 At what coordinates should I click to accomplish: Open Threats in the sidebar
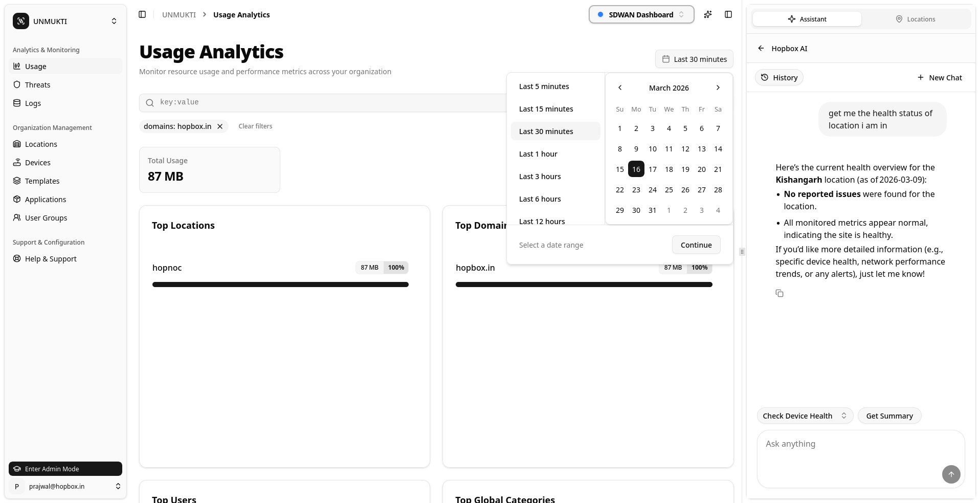pos(37,85)
